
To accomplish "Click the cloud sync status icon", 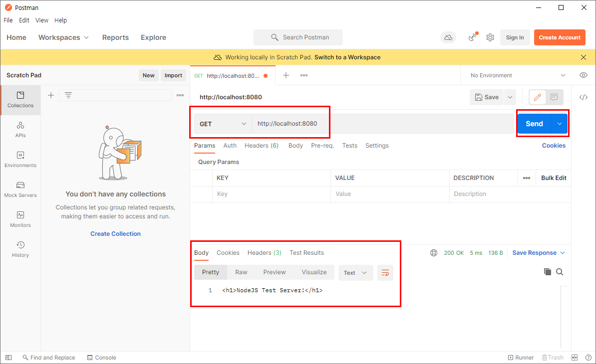I will coord(448,37).
